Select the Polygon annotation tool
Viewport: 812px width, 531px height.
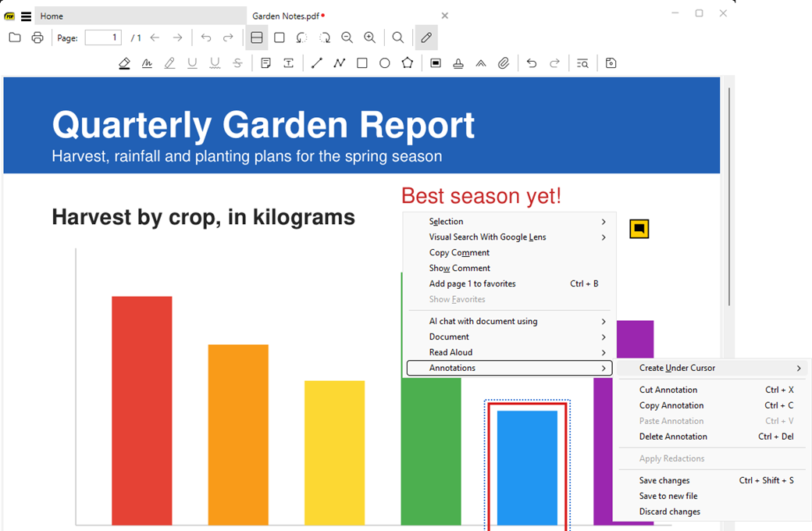coord(407,63)
